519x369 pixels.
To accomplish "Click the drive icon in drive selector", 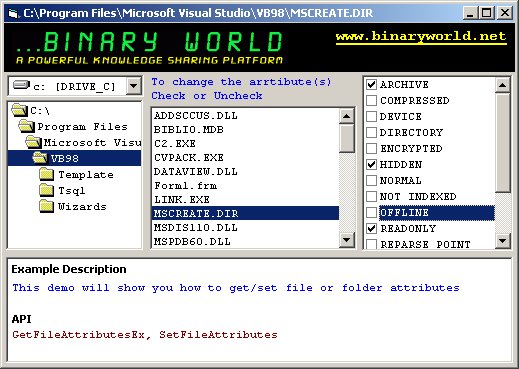I will click(21, 86).
